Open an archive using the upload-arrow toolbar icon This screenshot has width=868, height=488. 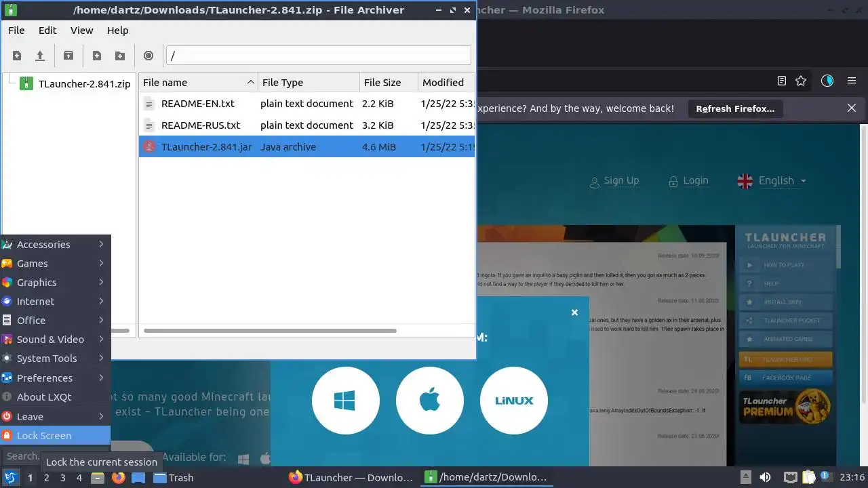pyautogui.click(x=40, y=56)
